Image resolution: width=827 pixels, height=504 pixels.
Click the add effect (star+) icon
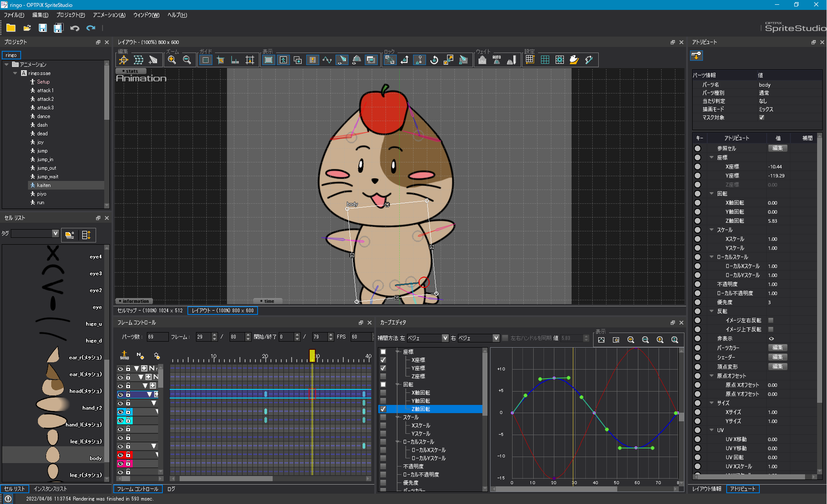(157, 355)
